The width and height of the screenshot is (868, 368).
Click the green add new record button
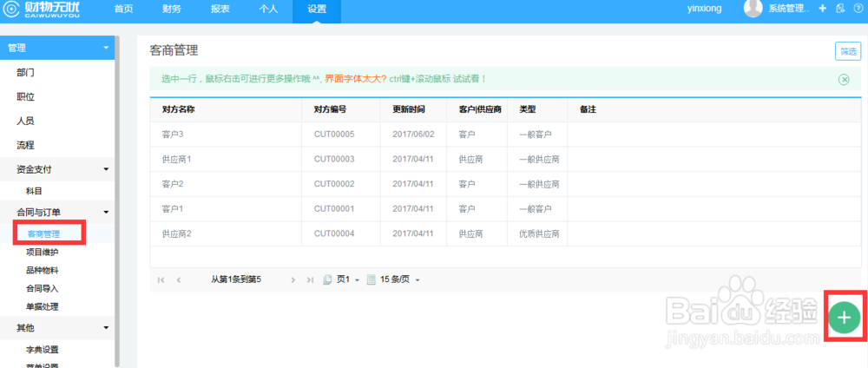[845, 317]
